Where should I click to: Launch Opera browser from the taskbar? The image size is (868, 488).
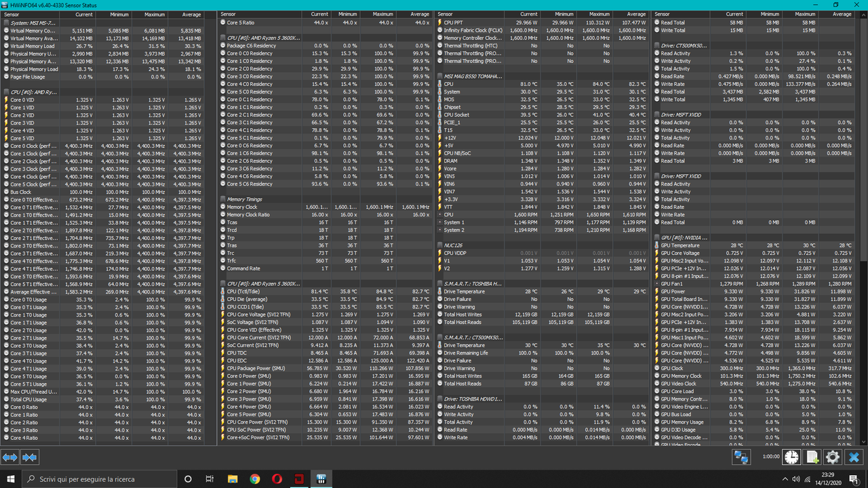pos(277,479)
